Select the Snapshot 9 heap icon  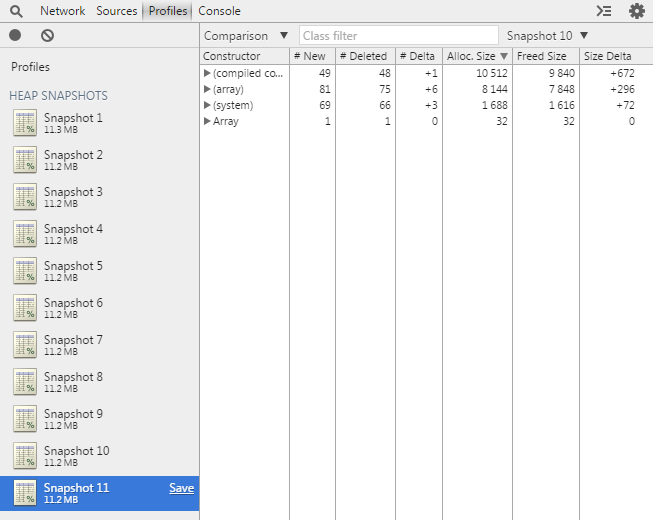(x=25, y=418)
